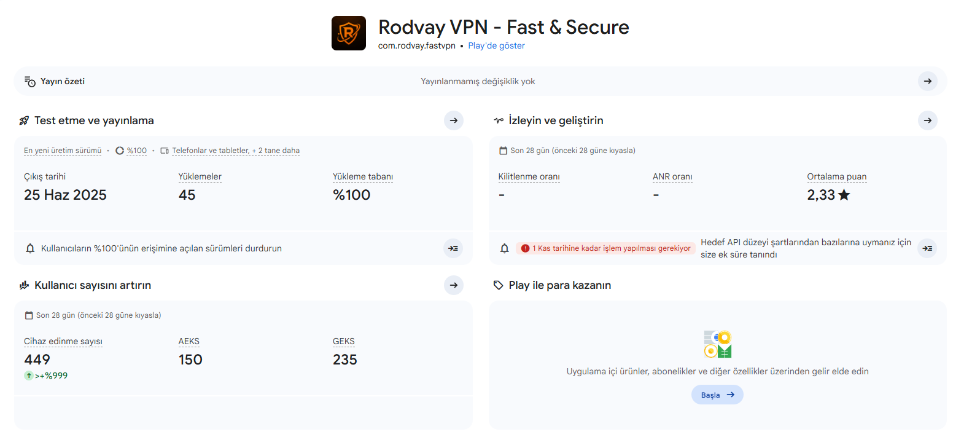The width and height of the screenshot is (980, 437).
Task: Open 'Play'de göster' link
Action: [496, 45]
